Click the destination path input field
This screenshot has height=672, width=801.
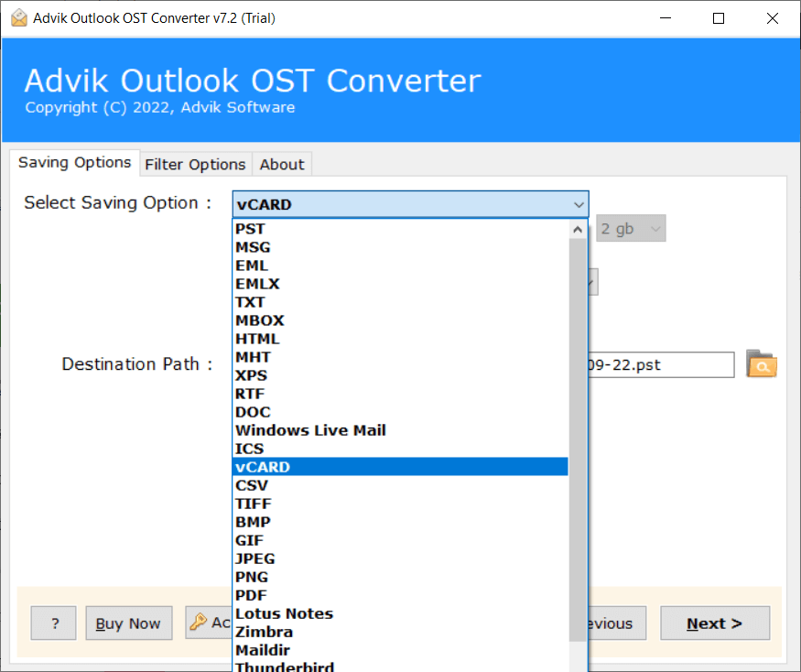coord(661,365)
